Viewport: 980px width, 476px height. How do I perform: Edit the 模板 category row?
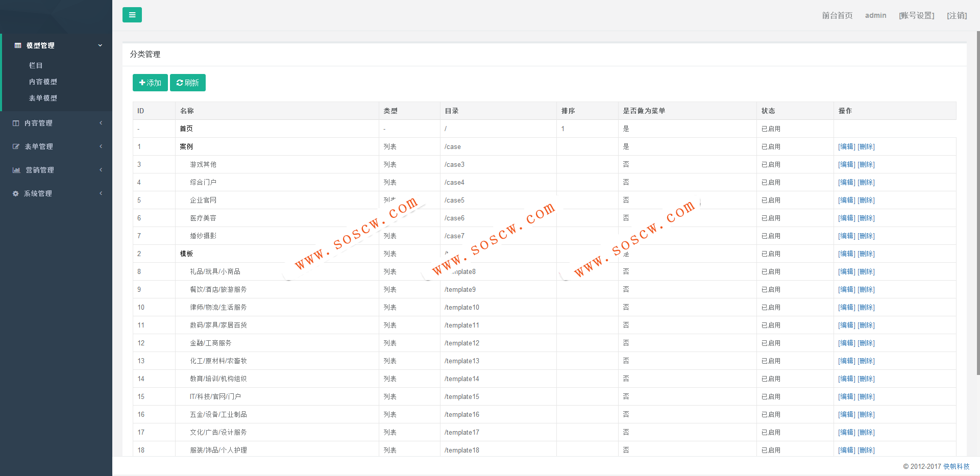tap(847, 254)
